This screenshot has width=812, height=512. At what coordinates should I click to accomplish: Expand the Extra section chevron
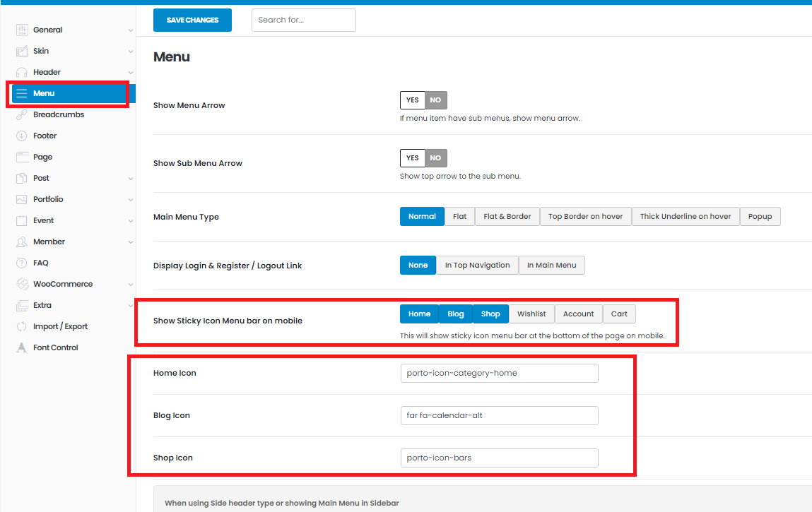pyautogui.click(x=131, y=306)
